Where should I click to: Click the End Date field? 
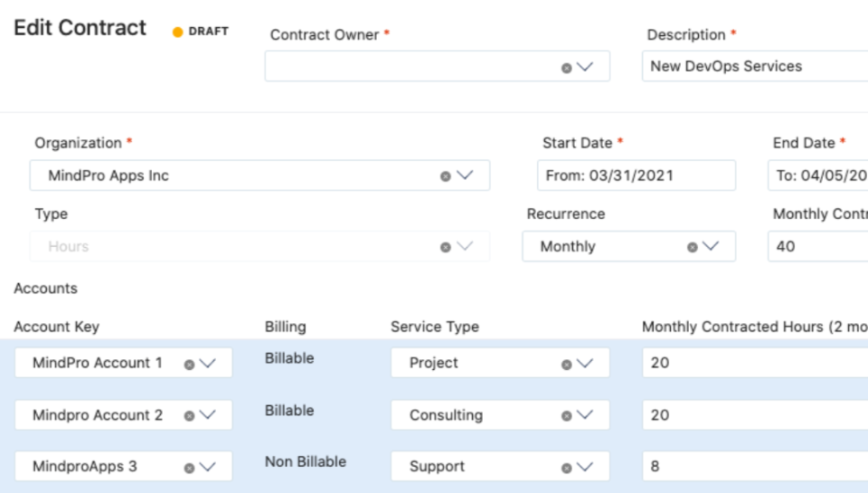click(818, 175)
